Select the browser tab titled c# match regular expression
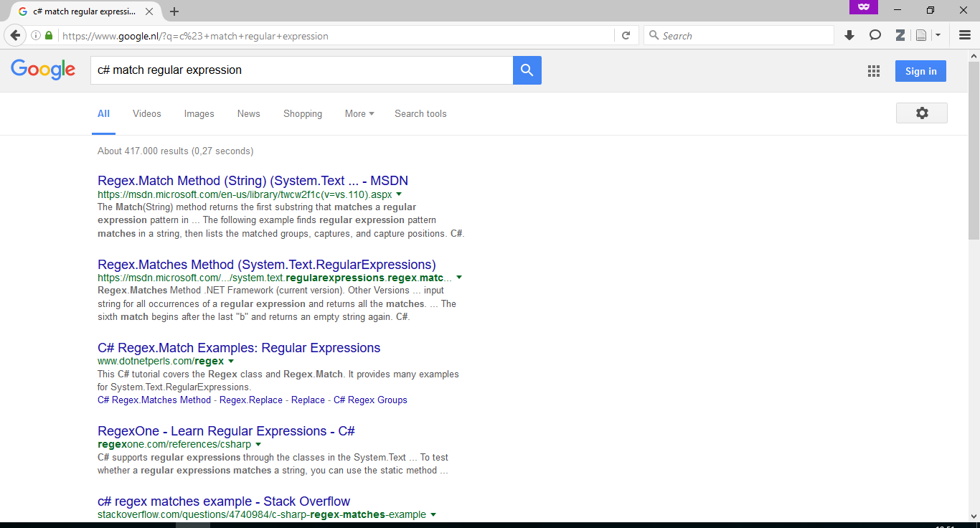This screenshot has height=528, width=980. [85, 11]
